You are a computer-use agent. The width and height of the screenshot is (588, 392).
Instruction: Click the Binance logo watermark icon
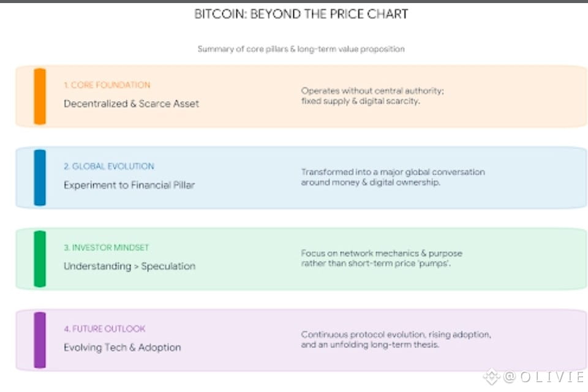pyautogui.click(x=492, y=377)
